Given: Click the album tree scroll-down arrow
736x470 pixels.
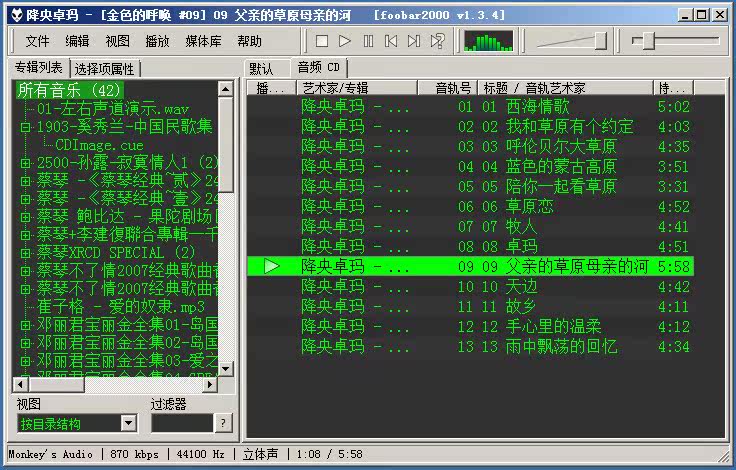Looking at the screenshot, I should click(x=226, y=369).
